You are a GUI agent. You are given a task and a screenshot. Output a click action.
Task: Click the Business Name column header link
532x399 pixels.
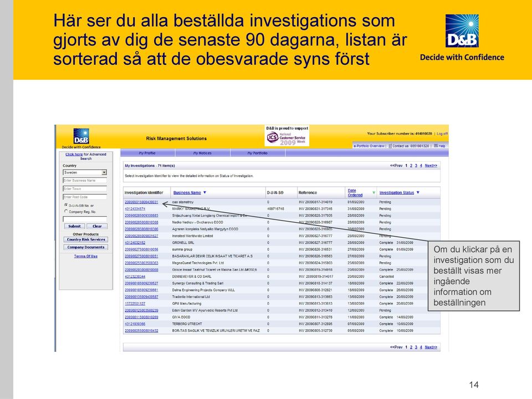click(x=187, y=193)
